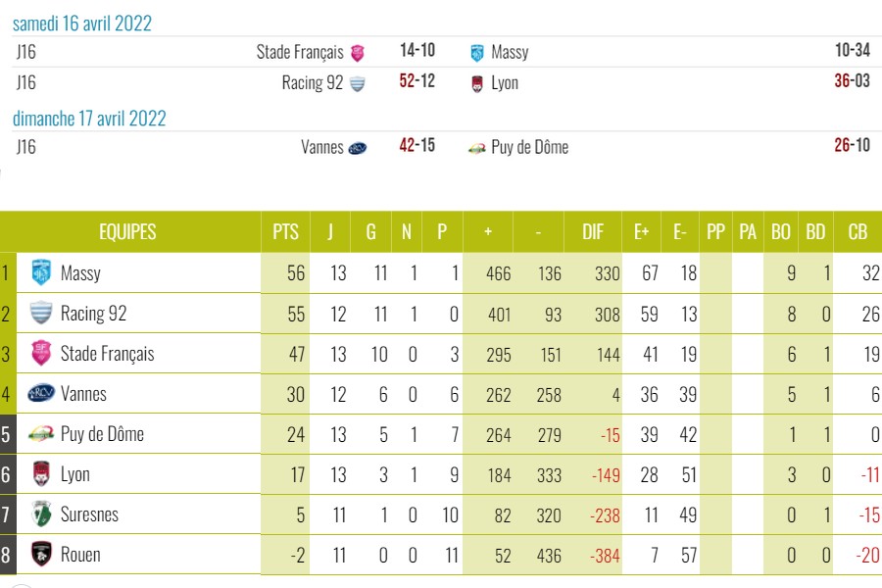Click Stade Français logo in match row
Viewport: 882px width, 588px height.
click(358, 53)
